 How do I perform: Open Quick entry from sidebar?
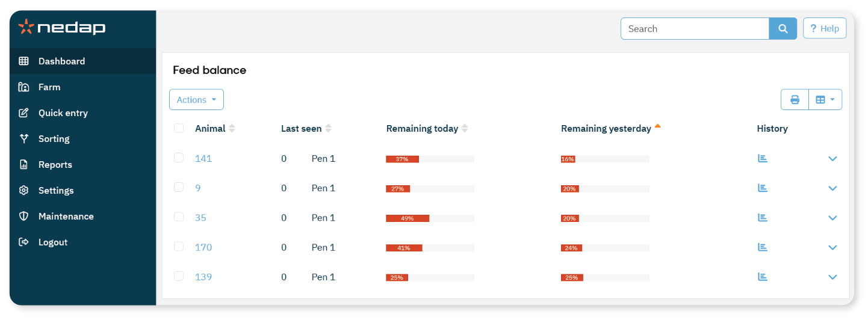63,113
